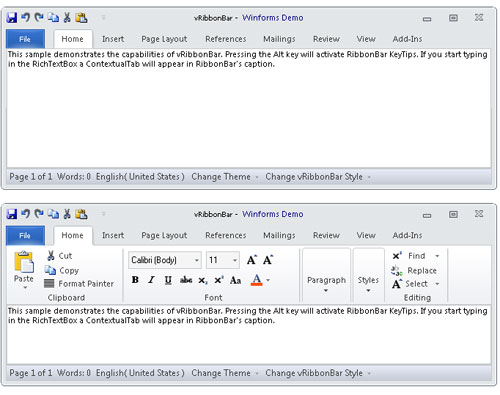Screen dimensions: 500x395
Task: Toggle Italic formatting button
Action: pyautogui.click(x=152, y=280)
